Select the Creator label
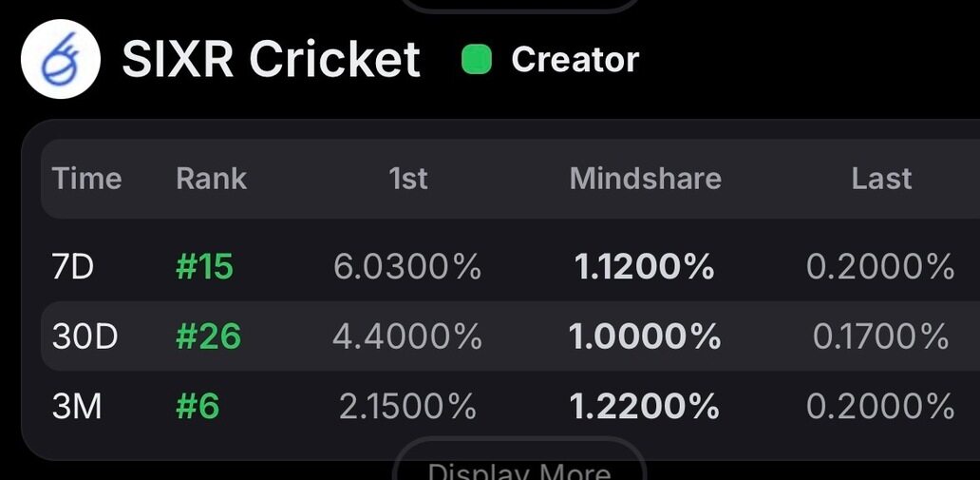 point(575,60)
